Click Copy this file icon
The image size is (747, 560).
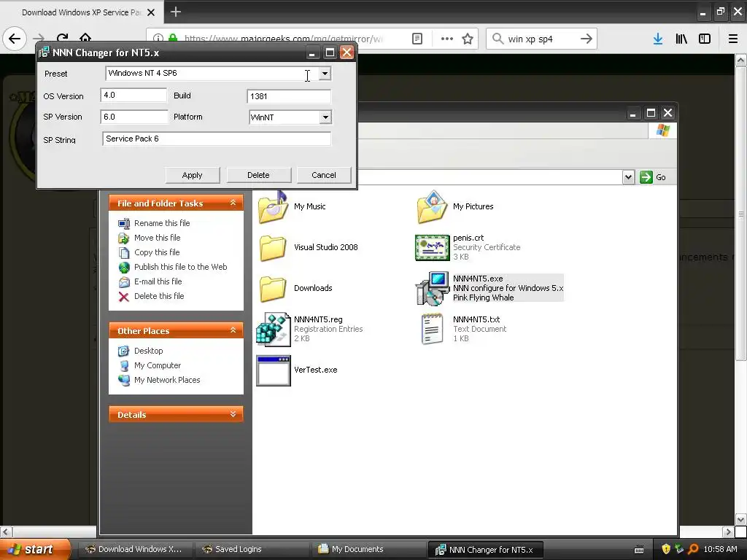click(124, 252)
